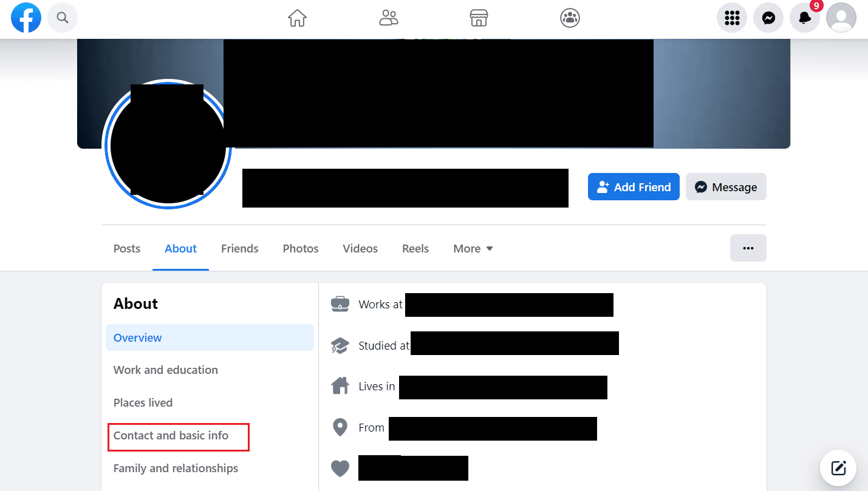
Task: Click the Message button
Action: [x=726, y=186]
